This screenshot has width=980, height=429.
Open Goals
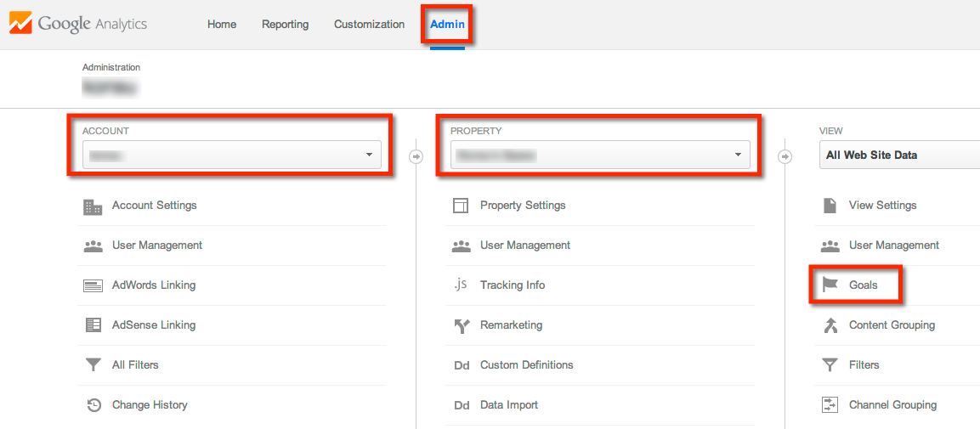click(x=863, y=285)
